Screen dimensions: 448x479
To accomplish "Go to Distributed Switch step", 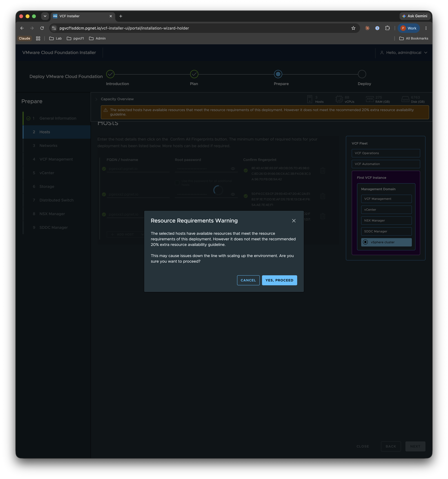I will click(57, 200).
